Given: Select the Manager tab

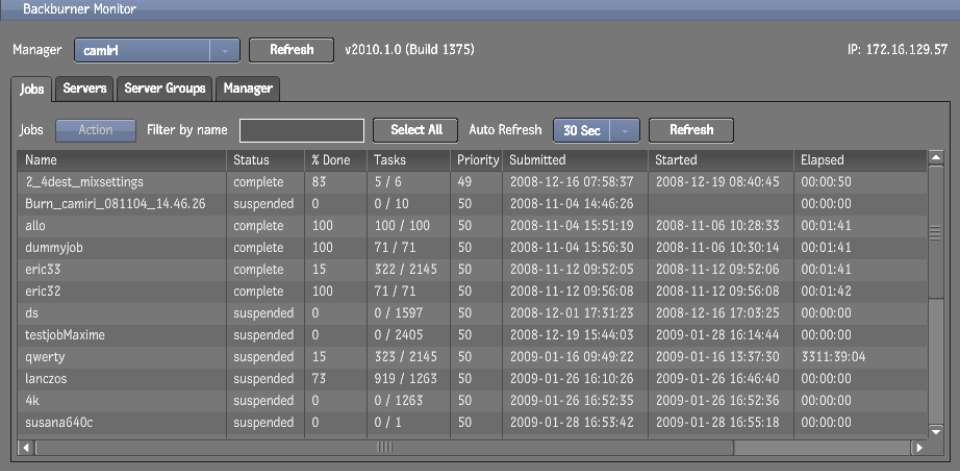Looking at the screenshot, I should 248,89.
